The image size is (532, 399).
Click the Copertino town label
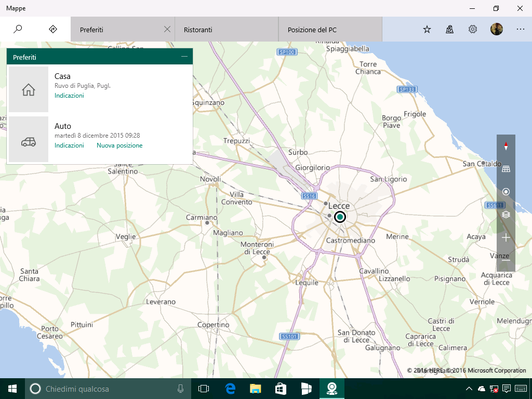tap(214, 325)
